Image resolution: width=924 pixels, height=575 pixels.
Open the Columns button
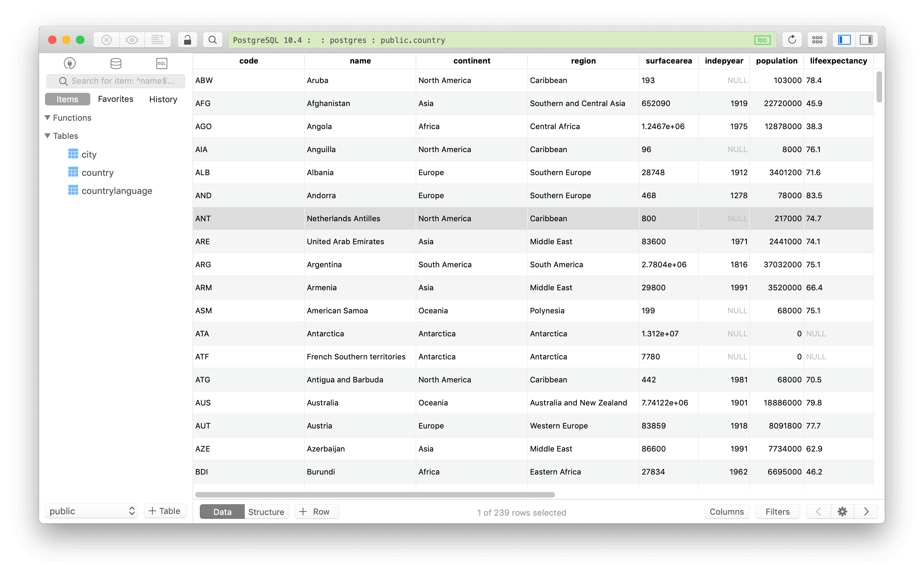coord(726,512)
